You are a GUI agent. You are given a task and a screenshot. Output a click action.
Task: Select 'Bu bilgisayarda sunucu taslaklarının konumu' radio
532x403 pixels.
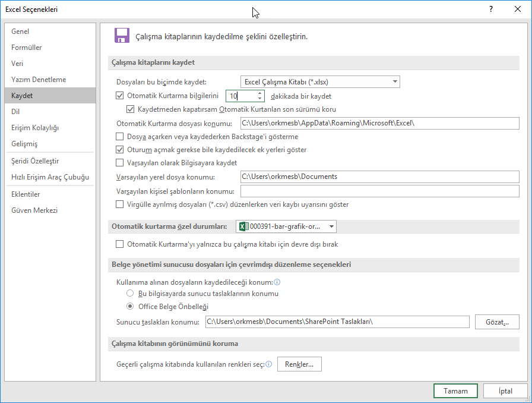130,293
